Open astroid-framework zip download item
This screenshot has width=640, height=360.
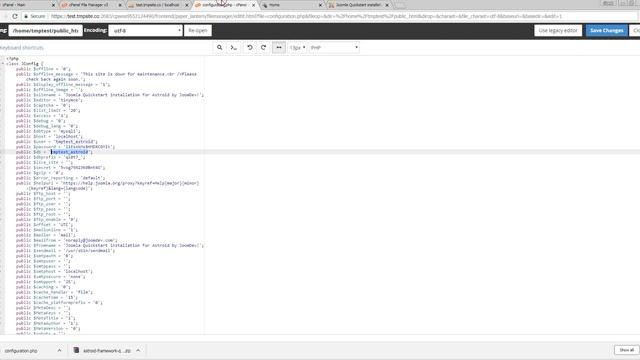pyautogui.click(x=107, y=351)
